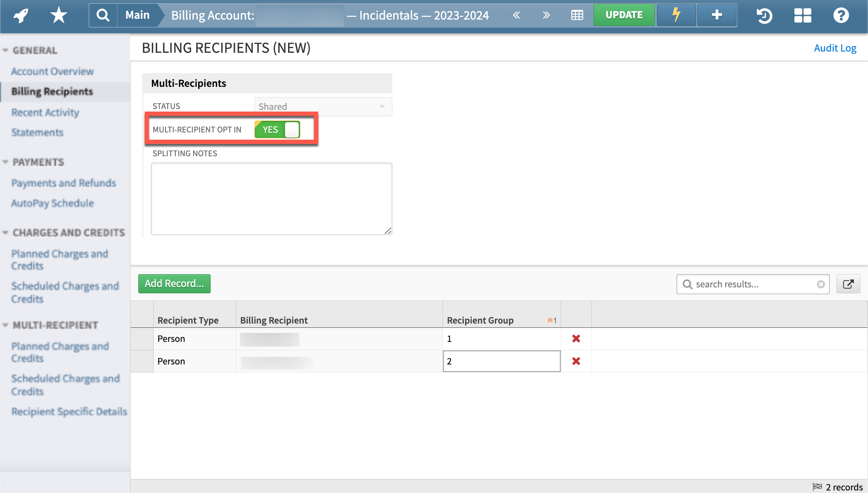The width and height of the screenshot is (868, 493).
Task: Click the star favorites icon in top toolbar
Action: click(58, 14)
